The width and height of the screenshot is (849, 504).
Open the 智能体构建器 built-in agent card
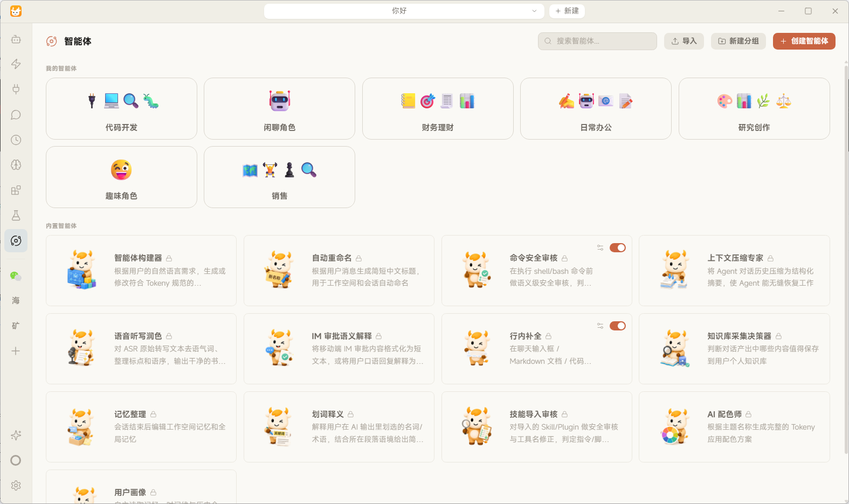(141, 271)
